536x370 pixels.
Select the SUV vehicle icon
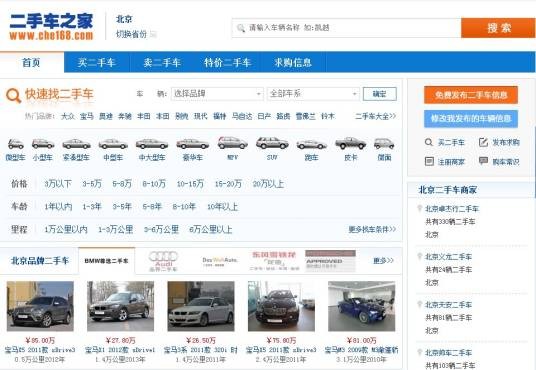pos(272,143)
